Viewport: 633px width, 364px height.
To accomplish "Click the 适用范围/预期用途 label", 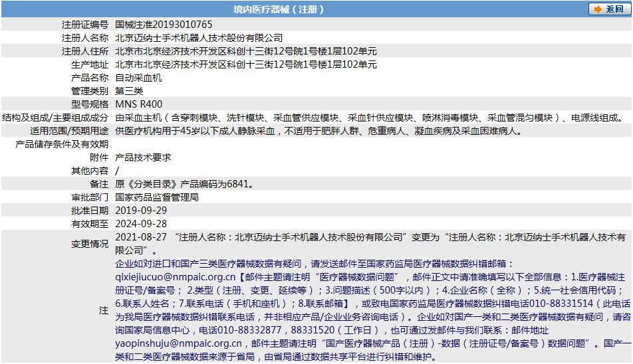I will tap(69, 131).
